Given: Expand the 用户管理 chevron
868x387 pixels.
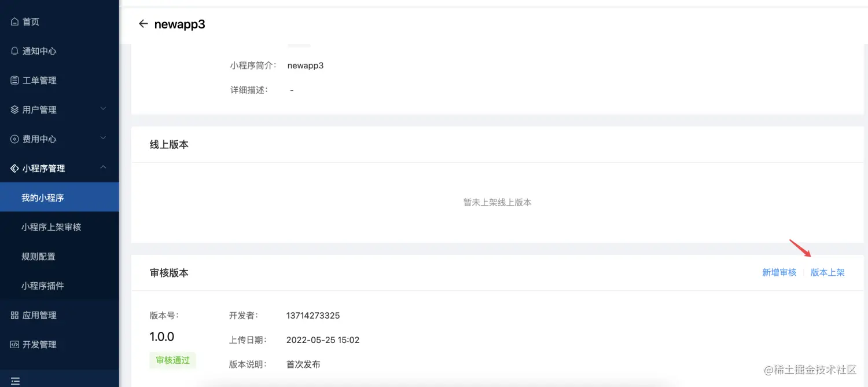Looking at the screenshot, I should coord(103,108).
